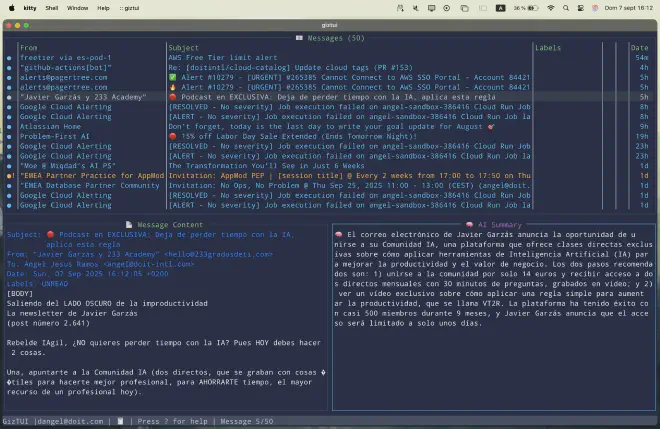Click the display mirroring icon in menu bar
This screenshot has width=660, height=429.
coord(431,8)
